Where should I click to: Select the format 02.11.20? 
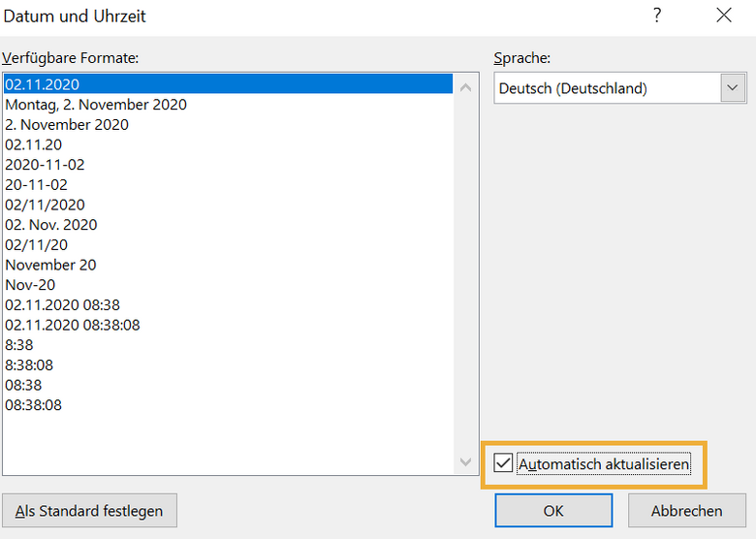click(x=228, y=144)
